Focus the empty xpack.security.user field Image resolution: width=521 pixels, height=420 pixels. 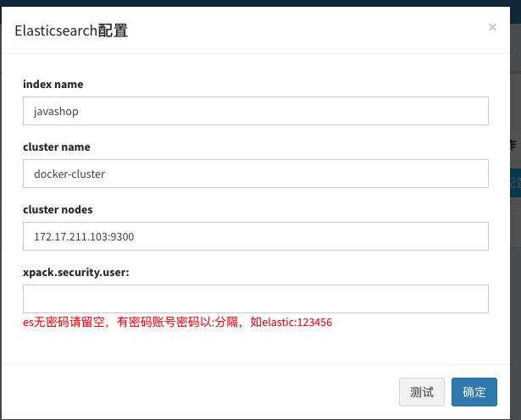tap(256, 299)
